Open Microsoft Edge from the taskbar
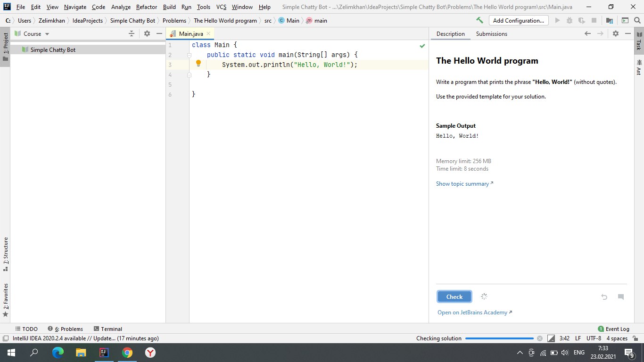 58,353
